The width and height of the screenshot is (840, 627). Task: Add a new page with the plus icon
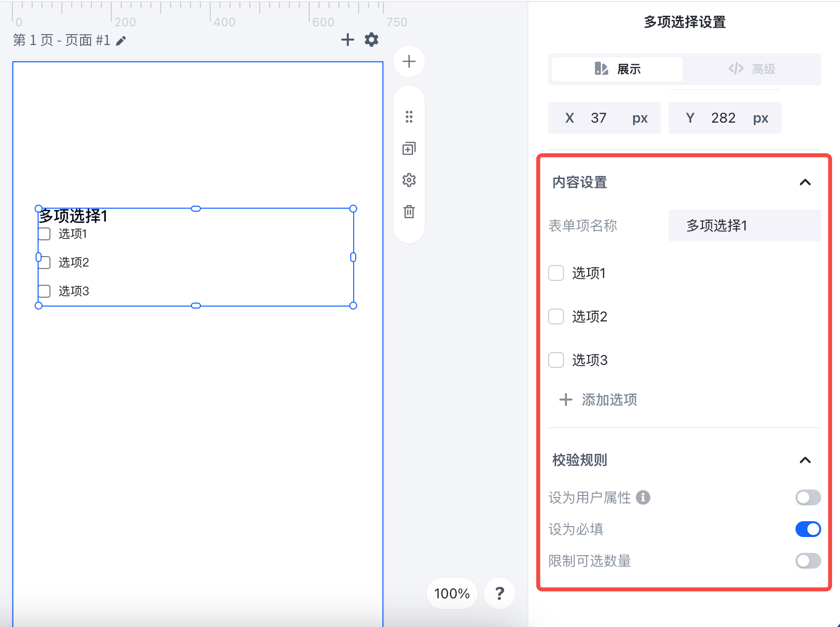(348, 40)
